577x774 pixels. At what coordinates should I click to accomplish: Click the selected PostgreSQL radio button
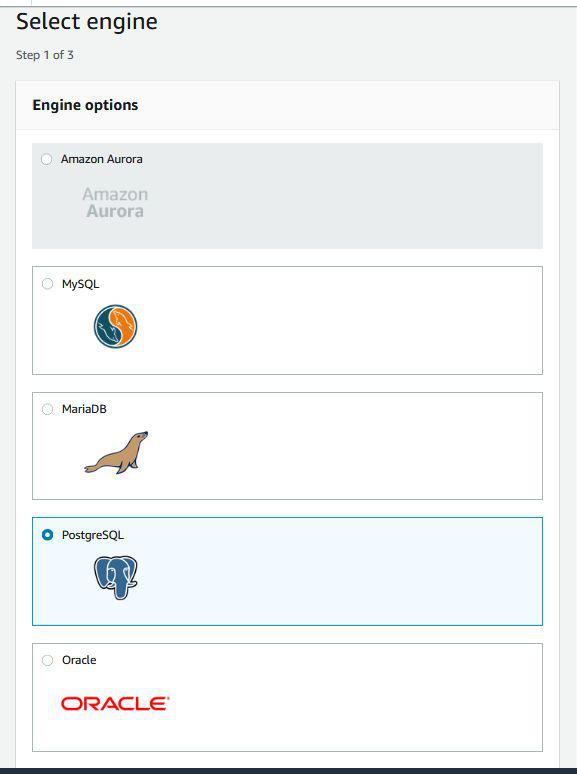coord(47,535)
